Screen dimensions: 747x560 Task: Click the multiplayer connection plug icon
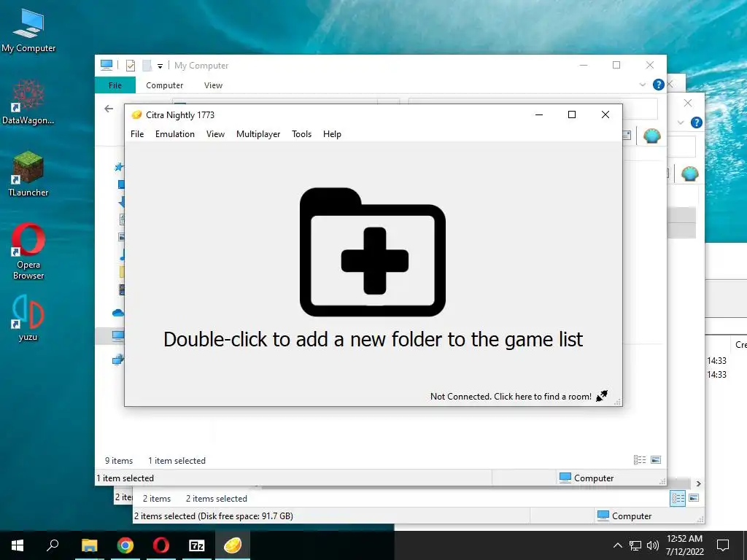(602, 396)
